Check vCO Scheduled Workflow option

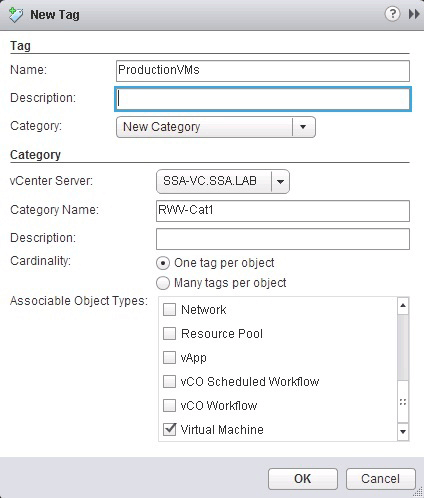click(169, 382)
